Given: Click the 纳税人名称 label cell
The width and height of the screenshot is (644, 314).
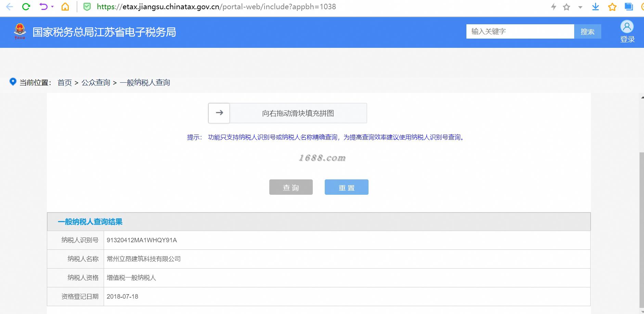Looking at the screenshot, I should pyautogui.click(x=76, y=259).
